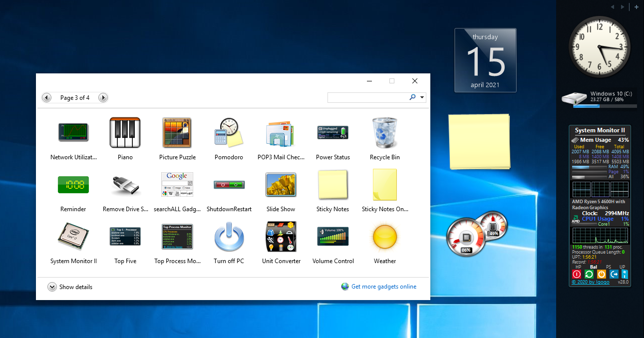Screen dimensions: 644x338
Task: Click the 2020 by Igogo copyright link
Action: [x=591, y=281]
